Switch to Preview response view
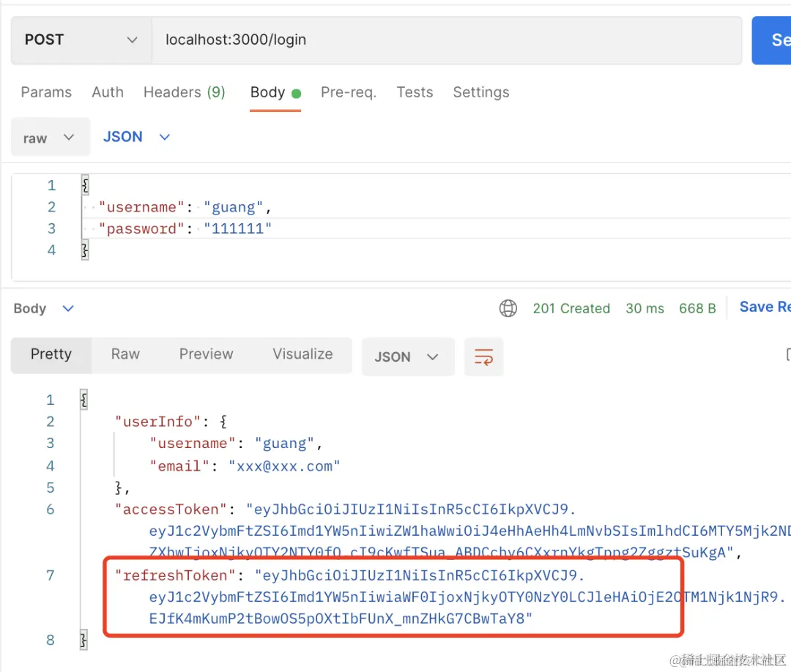791x672 pixels. (x=206, y=354)
